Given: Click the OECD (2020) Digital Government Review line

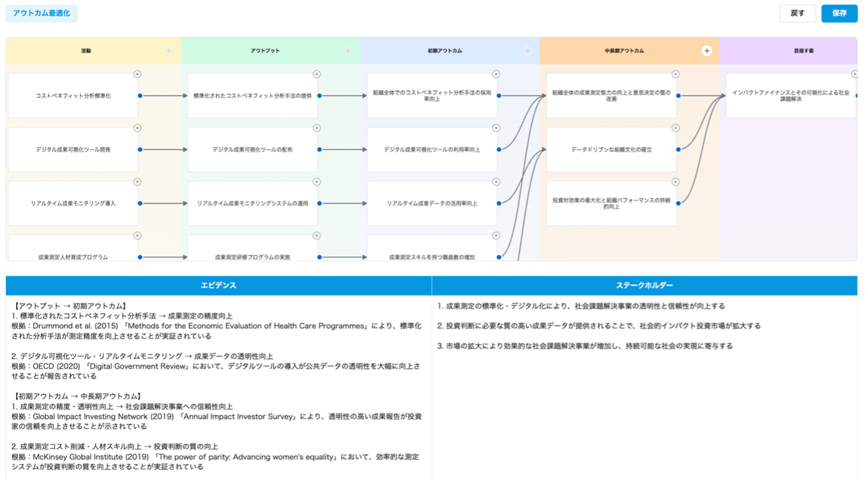Looking at the screenshot, I should (x=216, y=371).
